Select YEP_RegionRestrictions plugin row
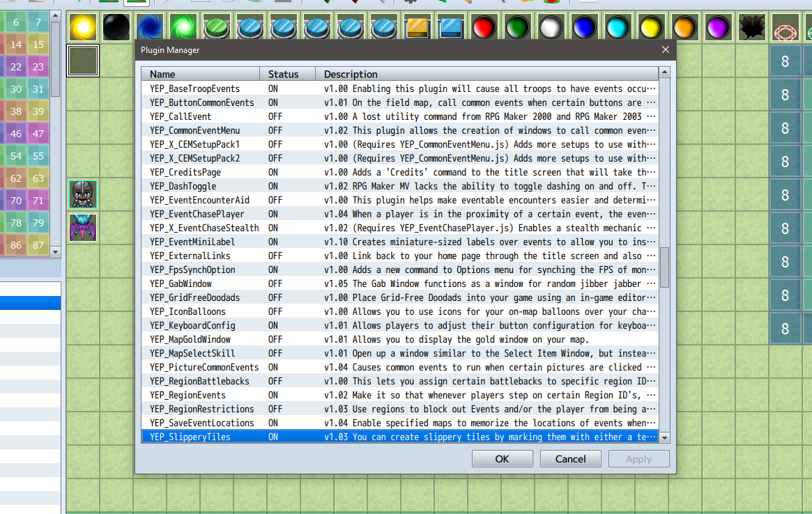The height and width of the screenshot is (514, 812). click(400, 409)
